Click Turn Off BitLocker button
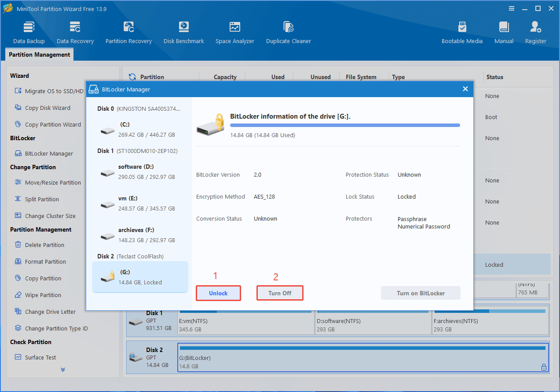The height and width of the screenshot is (392, 560). pyautogui.click(x=280, y=293)
